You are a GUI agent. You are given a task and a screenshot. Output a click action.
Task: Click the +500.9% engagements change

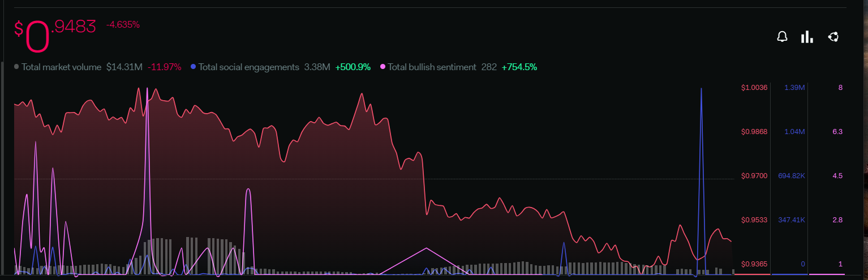click(x=353, y=67)
